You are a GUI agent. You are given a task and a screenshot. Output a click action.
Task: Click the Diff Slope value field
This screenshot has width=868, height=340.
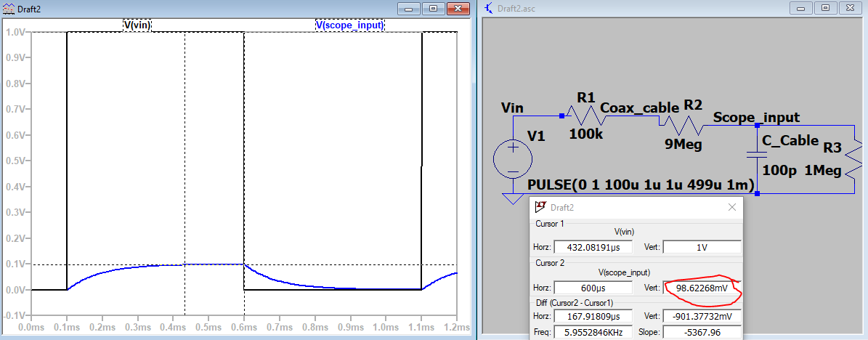(x=701, y=332)
